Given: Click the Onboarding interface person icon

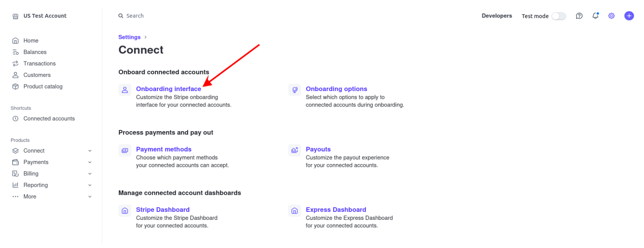Looking at the screenshot, I should point(125,90).
